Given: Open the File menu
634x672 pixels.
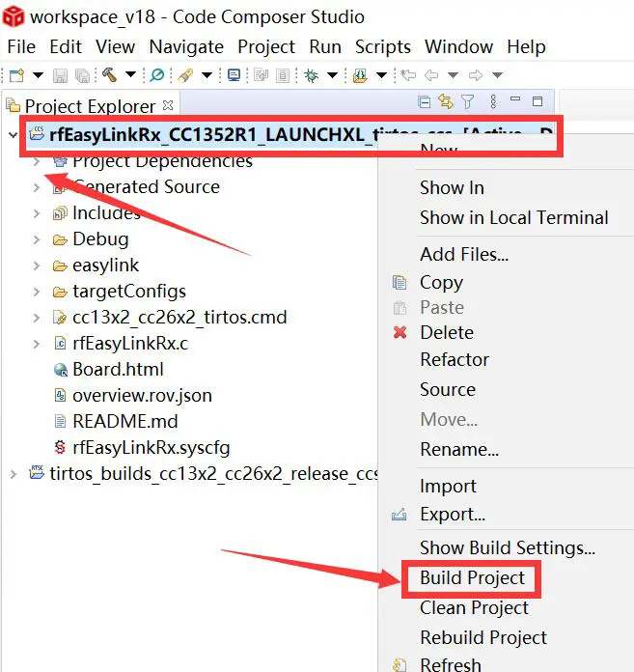Looking at the screenshot, I should pyautogui.click(x=21, y=46).
